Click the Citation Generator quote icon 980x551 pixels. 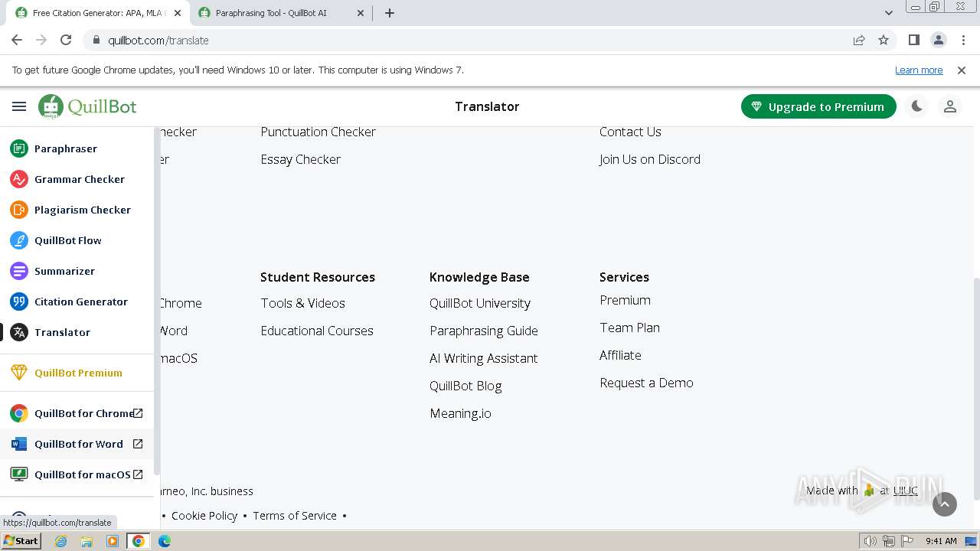click(x=19, y=302)
